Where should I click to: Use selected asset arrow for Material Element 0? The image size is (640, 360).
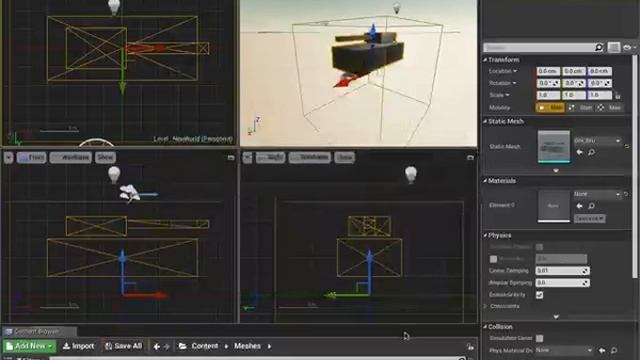coord(579,206)
